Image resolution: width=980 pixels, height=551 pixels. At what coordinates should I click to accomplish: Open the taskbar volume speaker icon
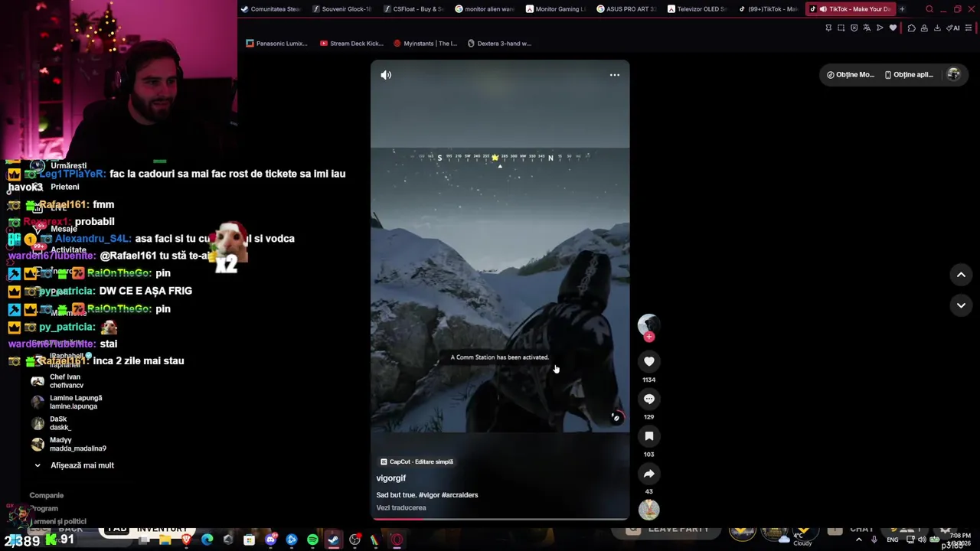(x=922, y=540)
